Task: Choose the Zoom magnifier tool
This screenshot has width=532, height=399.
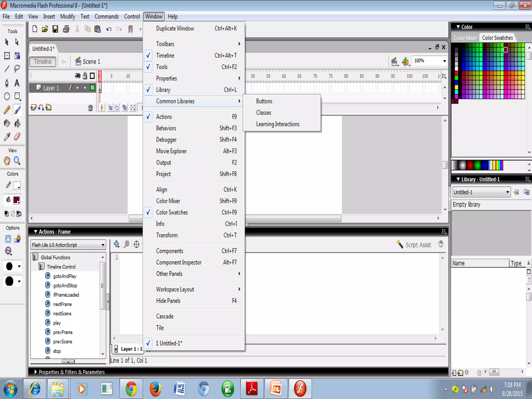Action: tap(17, 161)
